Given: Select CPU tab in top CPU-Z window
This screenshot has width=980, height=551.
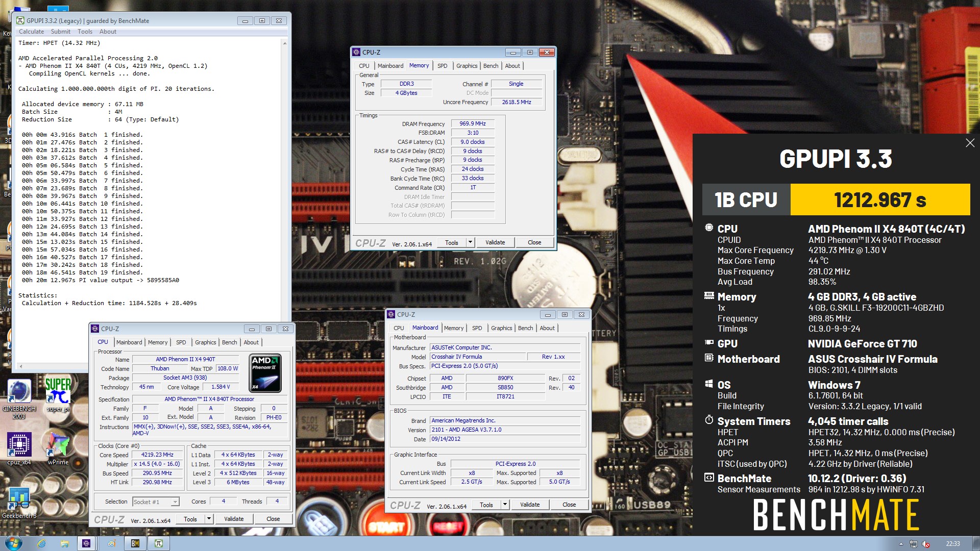Looking at the screenshot, I should tap(364, 66).
